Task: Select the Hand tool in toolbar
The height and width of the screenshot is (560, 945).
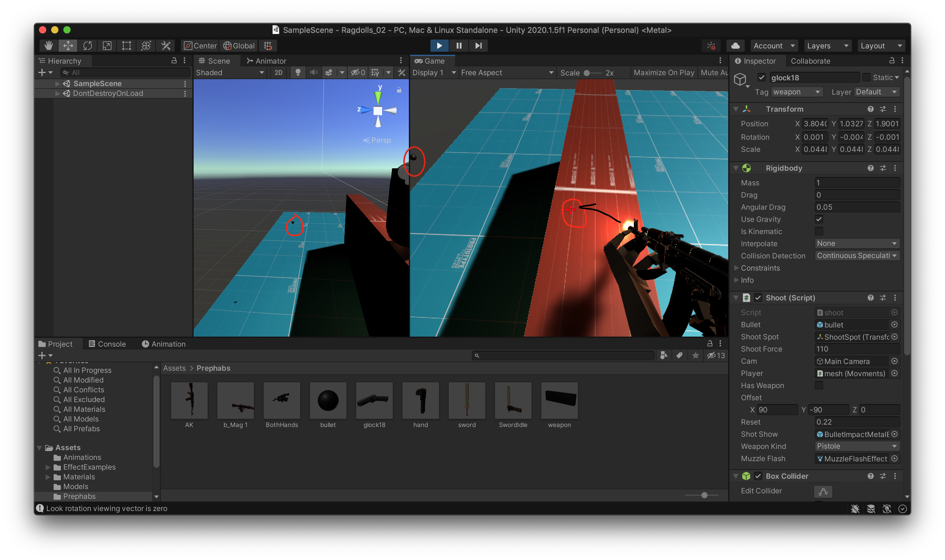Action: click(49, 46)
